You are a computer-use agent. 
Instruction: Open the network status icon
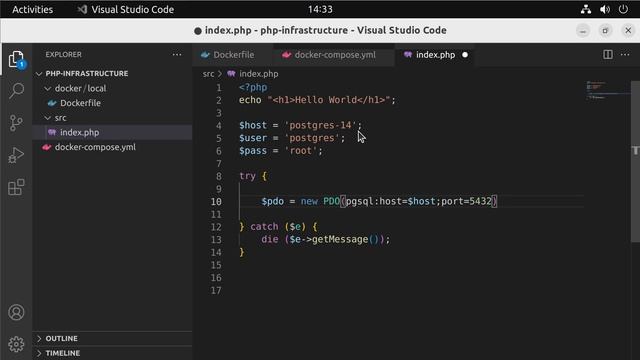[x=586, y=9]
